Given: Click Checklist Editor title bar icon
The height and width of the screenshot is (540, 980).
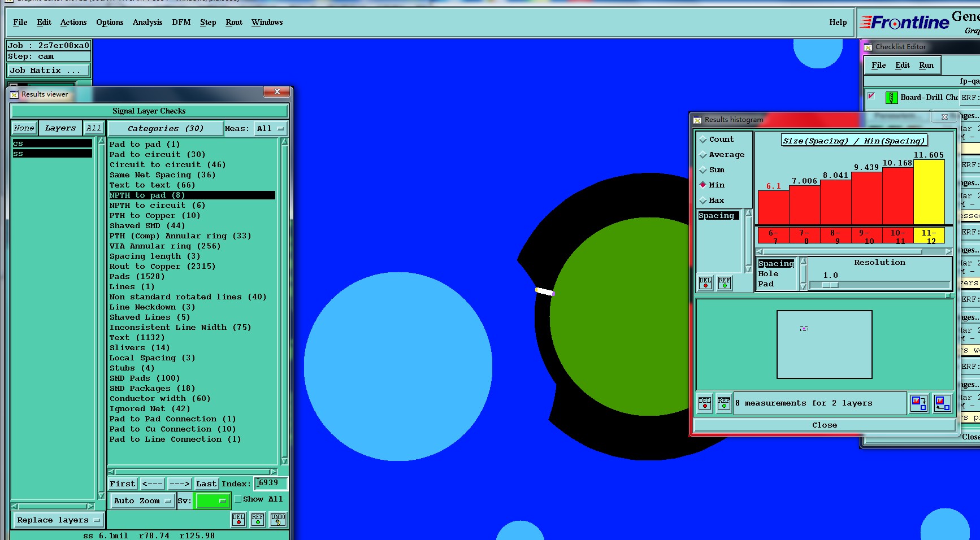Looking at the screenshot, I should tap(868, 47).
